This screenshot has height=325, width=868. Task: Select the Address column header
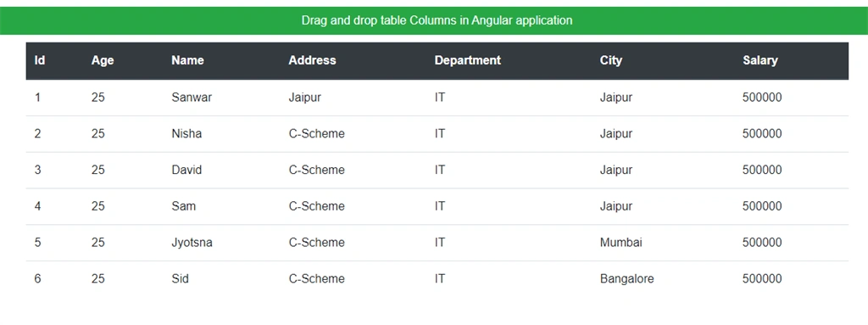click(x=312, y=60)
